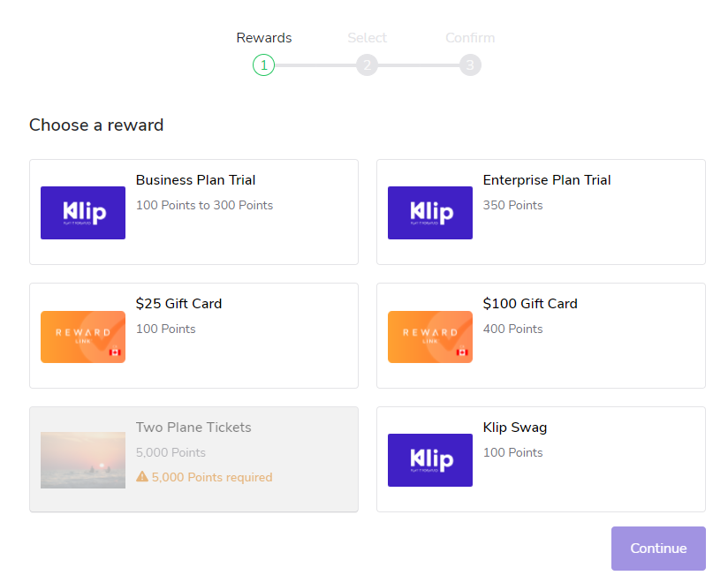Click the Two Plane Tickets sunset thumbnail
Image resolution: width=728 pixels, height=583 pixels.
tap(83, 460)
